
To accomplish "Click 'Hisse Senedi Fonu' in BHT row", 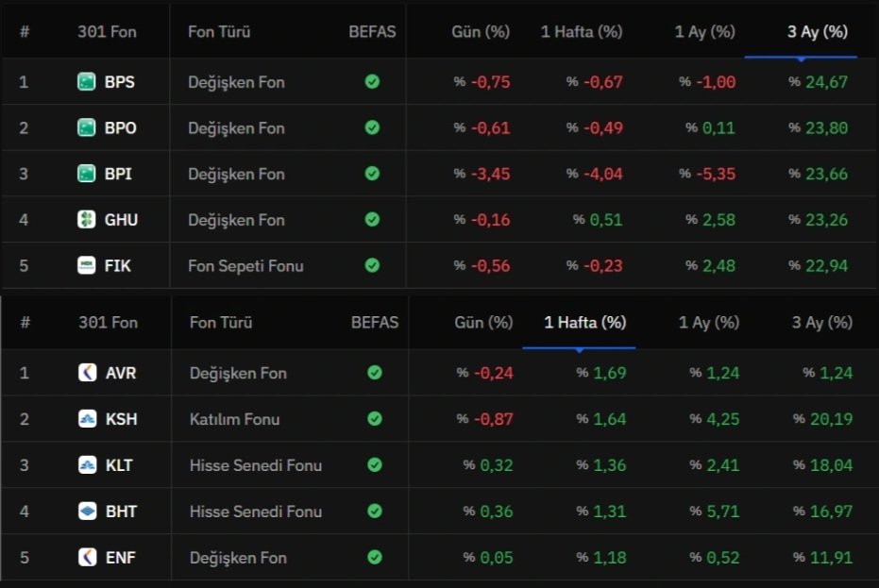I will coord(256,512).
